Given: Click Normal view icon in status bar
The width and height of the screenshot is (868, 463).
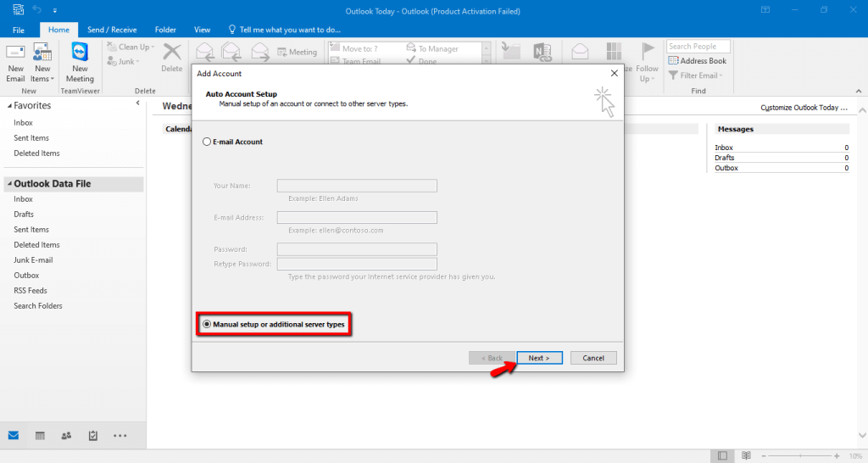Looking at the screenshot, I should (722, 456).
